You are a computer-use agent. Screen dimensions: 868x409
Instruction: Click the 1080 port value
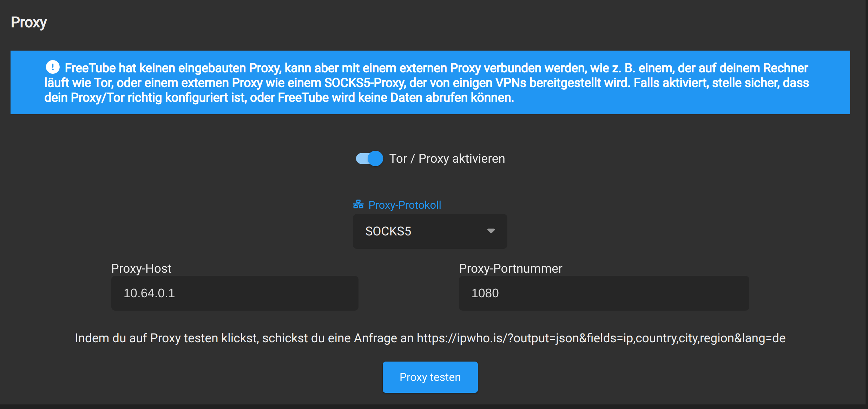coord(485,293)
